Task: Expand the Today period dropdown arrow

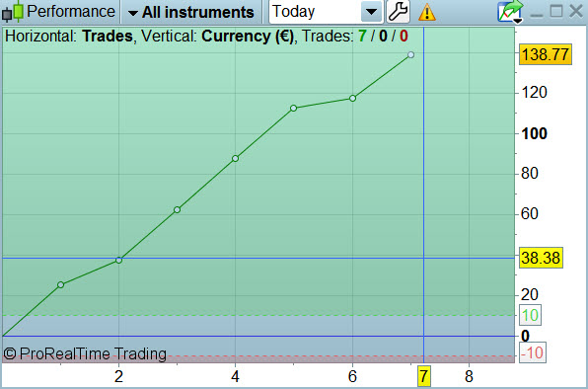Action: (371, 12)
